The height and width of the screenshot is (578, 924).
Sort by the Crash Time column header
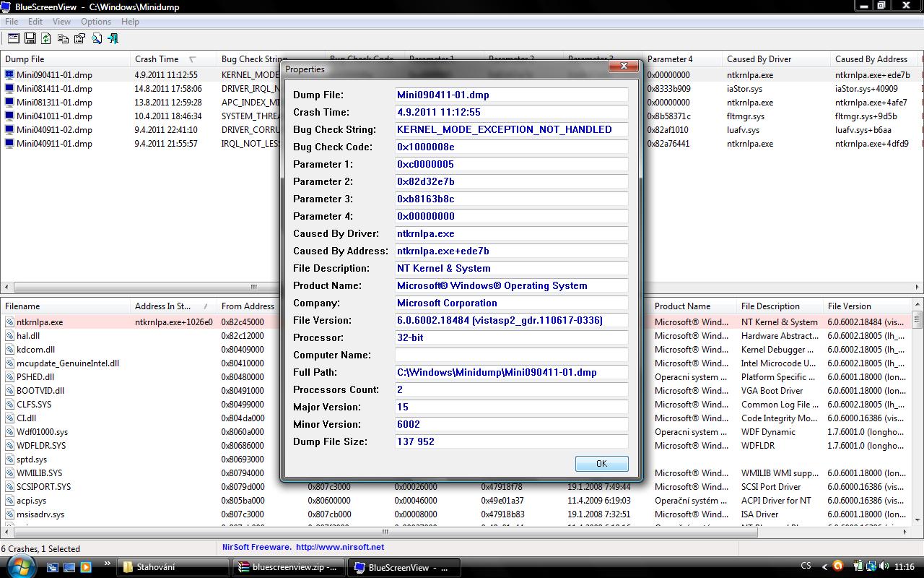(173, 59)
